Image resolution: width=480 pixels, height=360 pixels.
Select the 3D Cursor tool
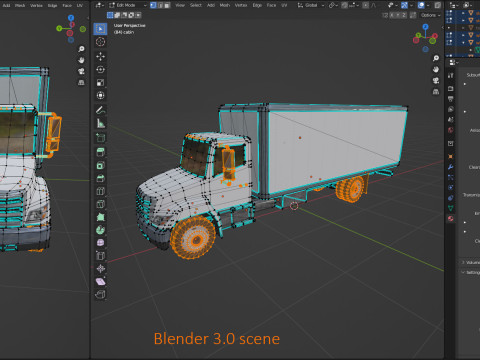pyautogui.click(x=100, y=42)
